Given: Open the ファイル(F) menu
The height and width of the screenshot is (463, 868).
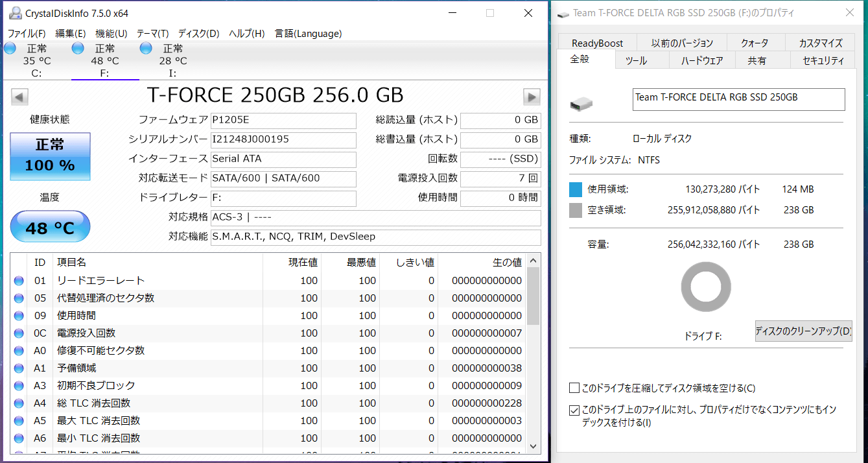Looking at the screenshot, I should [x=27, y=34].
